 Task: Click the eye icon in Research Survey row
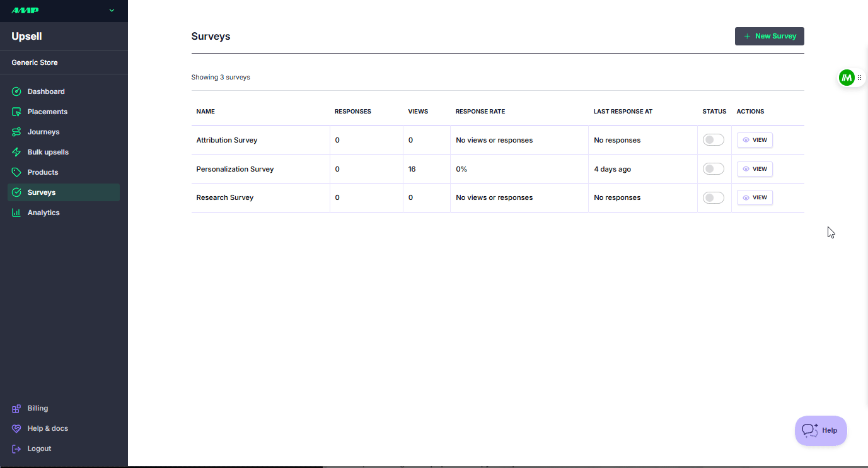point(746,197)
